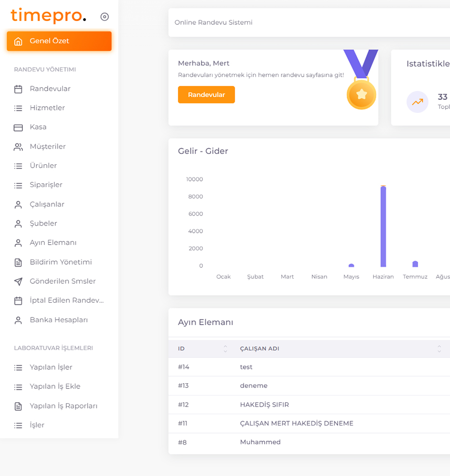The width and height of the screenshot is (450, 476).
Task: Click the tall Haziran bar in chart
Action: pyautogui.click(x=383, y=227)
